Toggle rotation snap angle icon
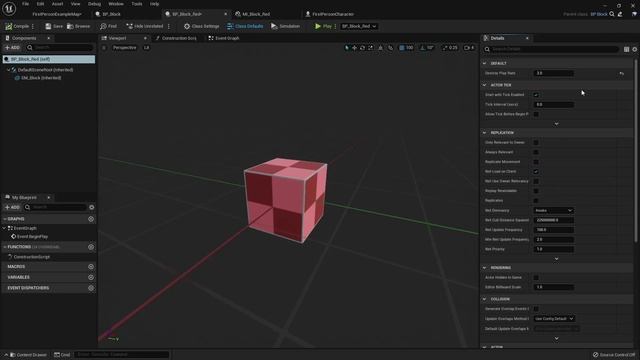This screenshot has width=640, height=360. click(x=423, y=48)
